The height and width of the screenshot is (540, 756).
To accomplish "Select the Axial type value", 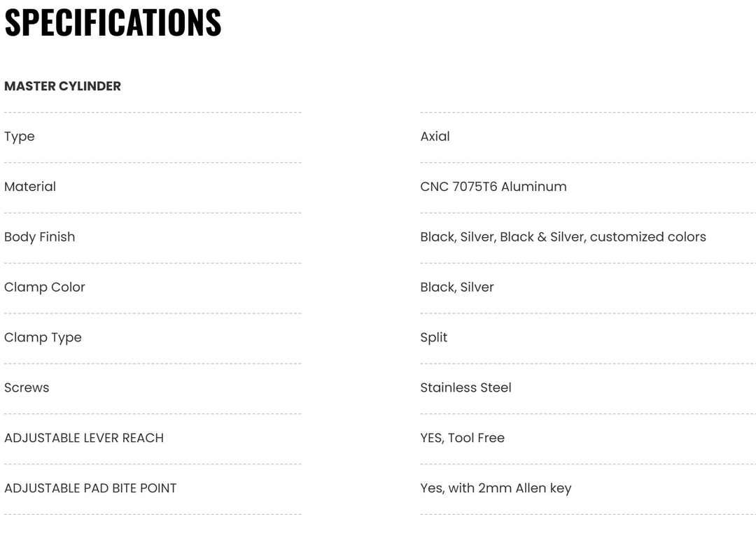I will click(x=435, y=136).
